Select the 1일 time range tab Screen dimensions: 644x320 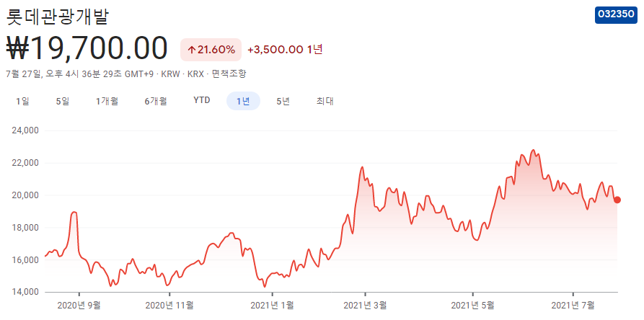coord(22,102)
